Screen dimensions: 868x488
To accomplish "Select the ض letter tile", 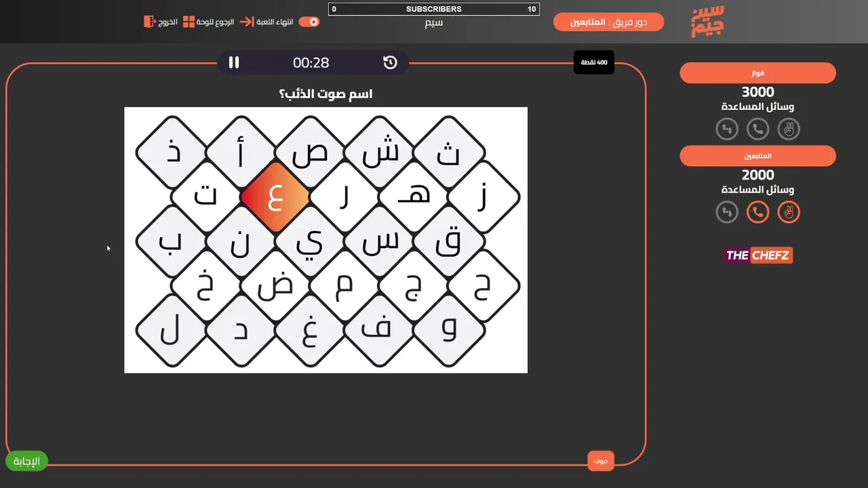I will [275, 287].
